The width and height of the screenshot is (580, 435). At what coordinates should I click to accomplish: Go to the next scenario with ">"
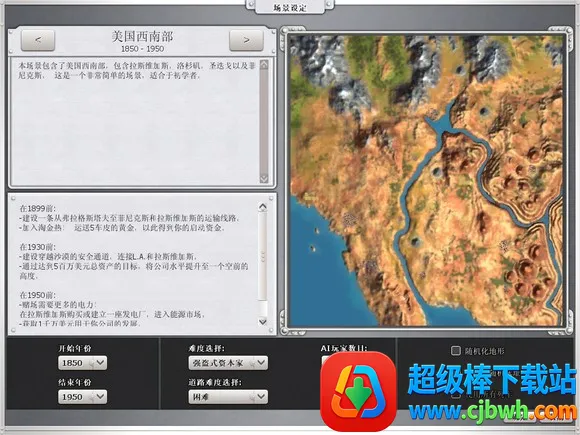(246, 40)
